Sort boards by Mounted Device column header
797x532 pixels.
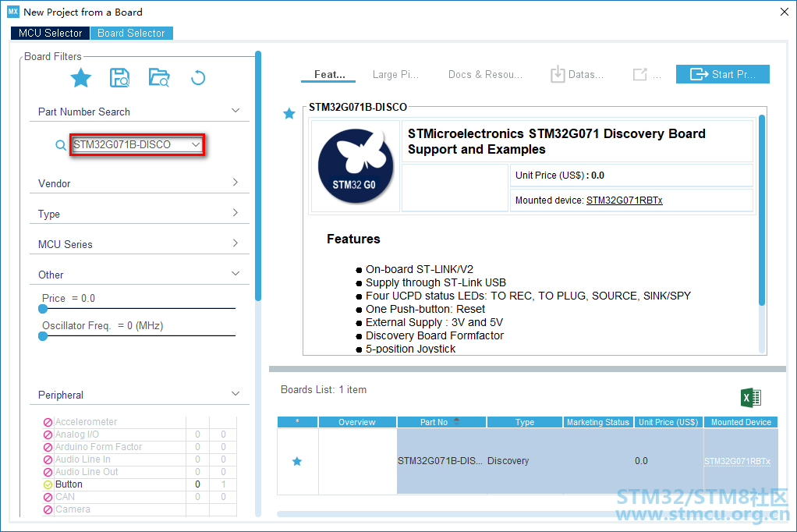pos(741,422)
